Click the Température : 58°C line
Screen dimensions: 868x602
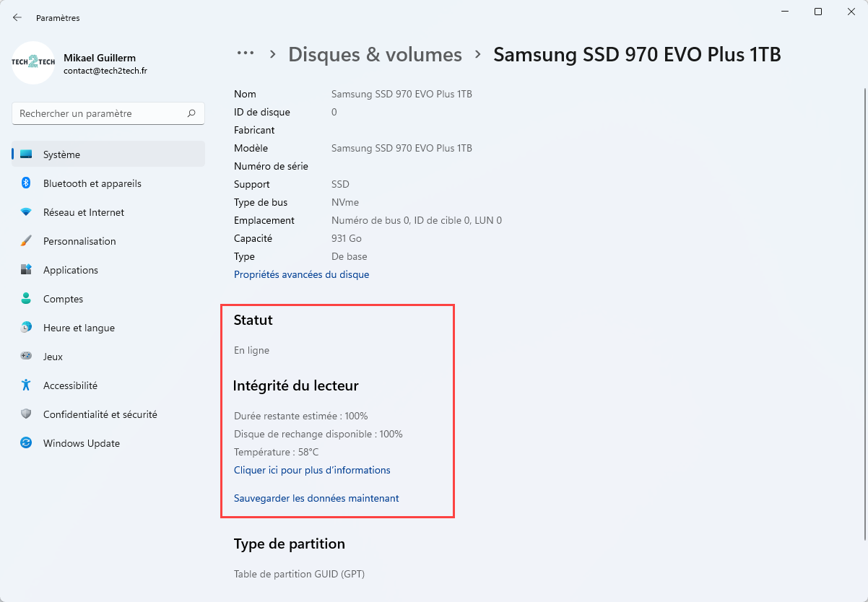277,452
